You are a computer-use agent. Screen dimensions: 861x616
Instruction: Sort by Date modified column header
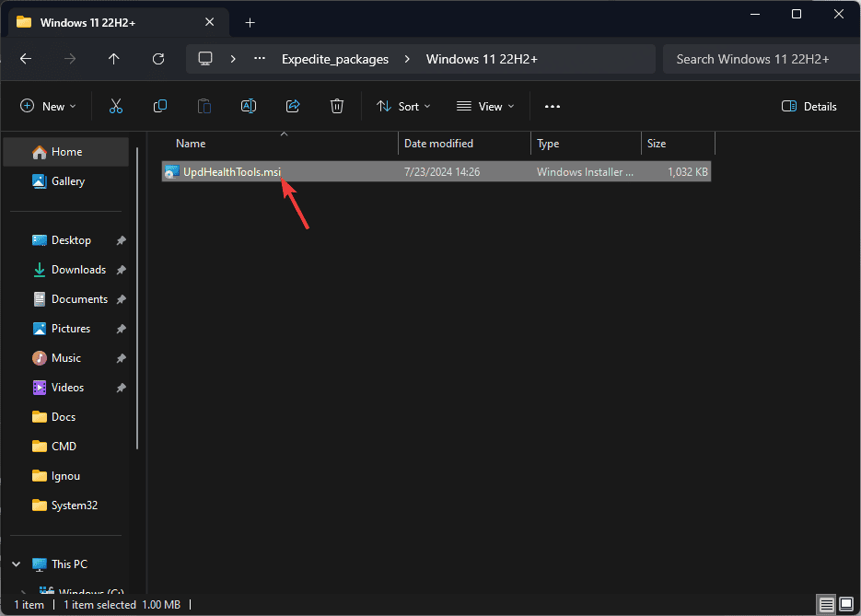[x=464, y=144]
